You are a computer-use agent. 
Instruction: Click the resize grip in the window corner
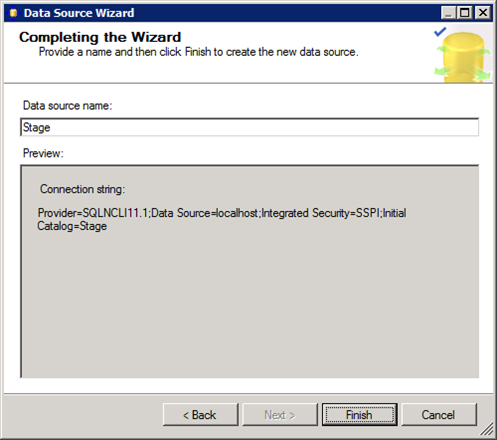tap(487, 429)
